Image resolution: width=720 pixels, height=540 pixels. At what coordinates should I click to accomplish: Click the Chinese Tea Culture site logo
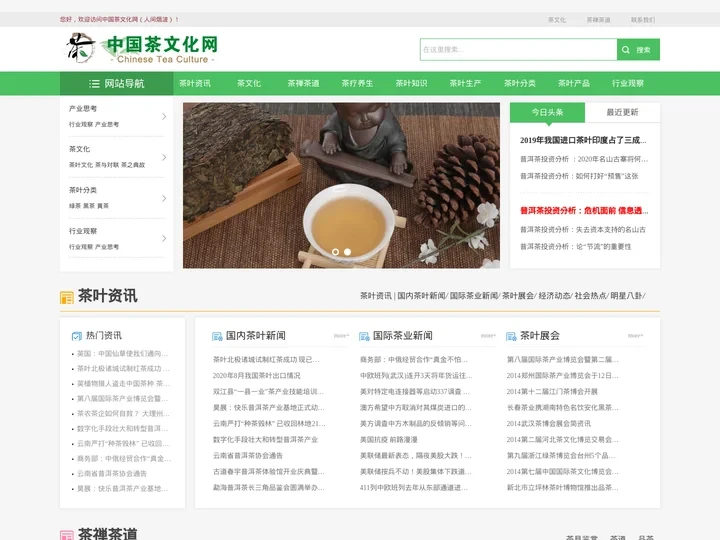tap(141, 49)
